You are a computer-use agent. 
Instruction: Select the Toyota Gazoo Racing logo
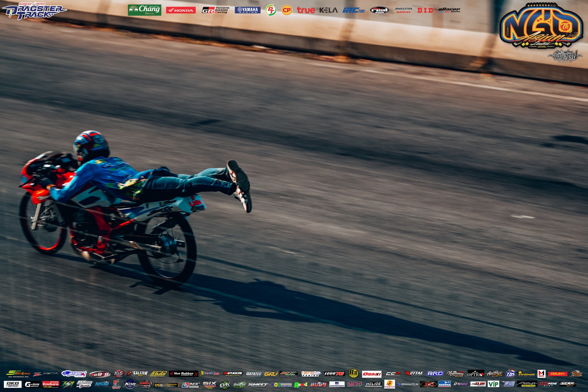click(x=215, y=10)
